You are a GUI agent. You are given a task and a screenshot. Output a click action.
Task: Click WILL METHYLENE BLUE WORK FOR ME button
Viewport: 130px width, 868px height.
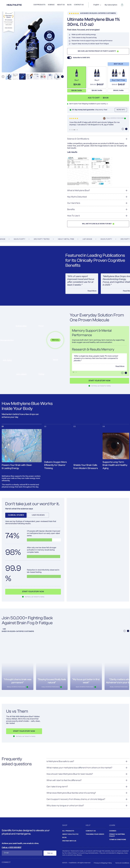tap(98, 224)
